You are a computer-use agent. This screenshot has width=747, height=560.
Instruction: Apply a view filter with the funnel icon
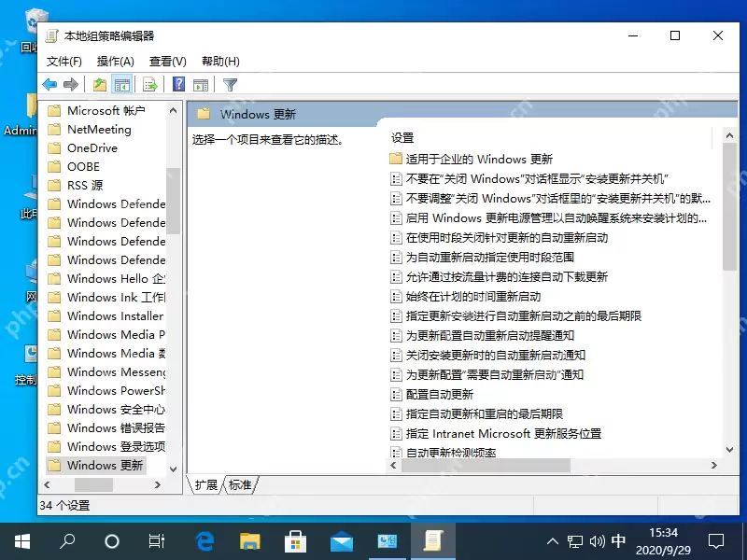(227, 84)
